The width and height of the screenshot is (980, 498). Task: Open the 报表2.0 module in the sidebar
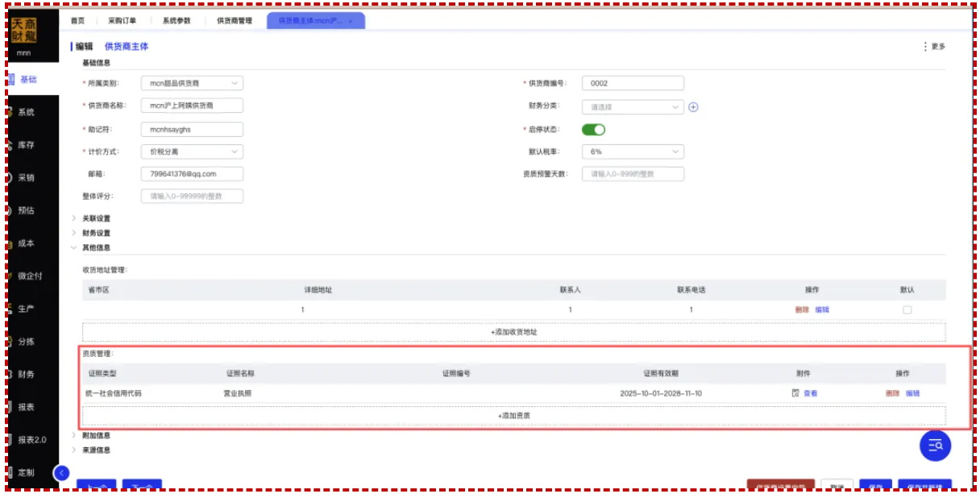tap(31, 440)
